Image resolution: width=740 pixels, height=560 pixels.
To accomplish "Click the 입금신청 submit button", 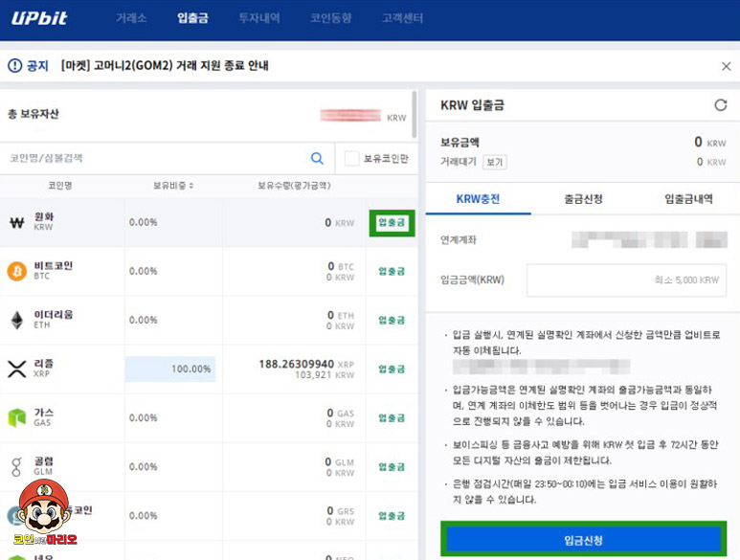I will coord(584,540).
